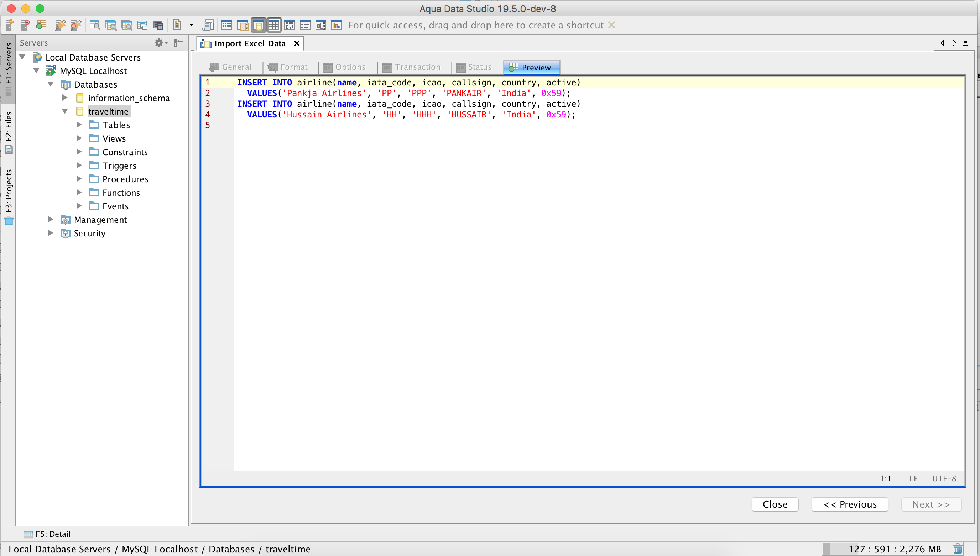
Task: Click the cascaded windows toolbar icon
Action: pos(142,25)
